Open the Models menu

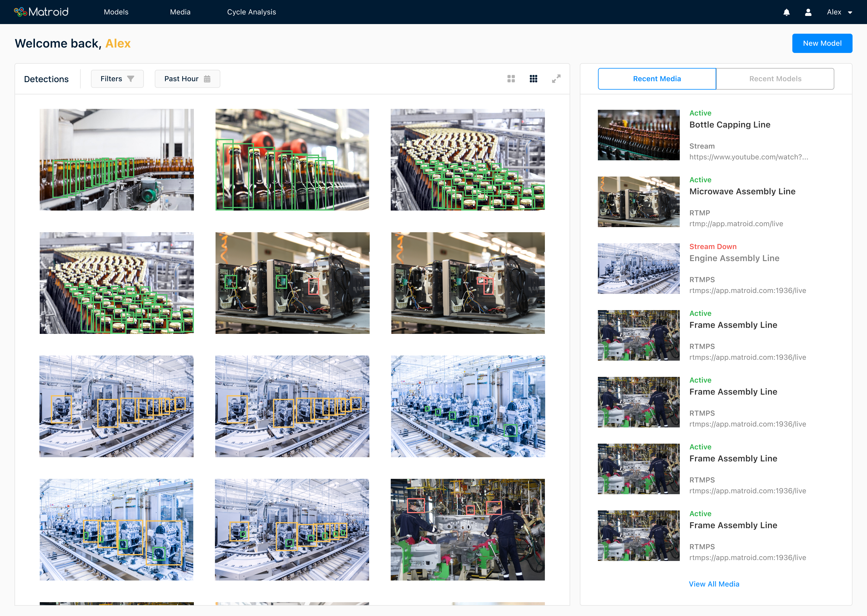116,12
